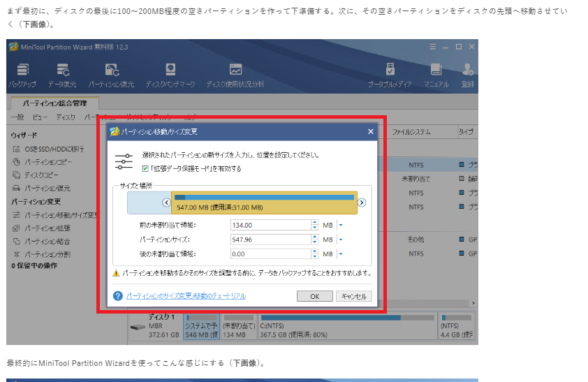Select the (未割り当て) 134 MB block
Screen dimensions: 588x382
[239, 326]
